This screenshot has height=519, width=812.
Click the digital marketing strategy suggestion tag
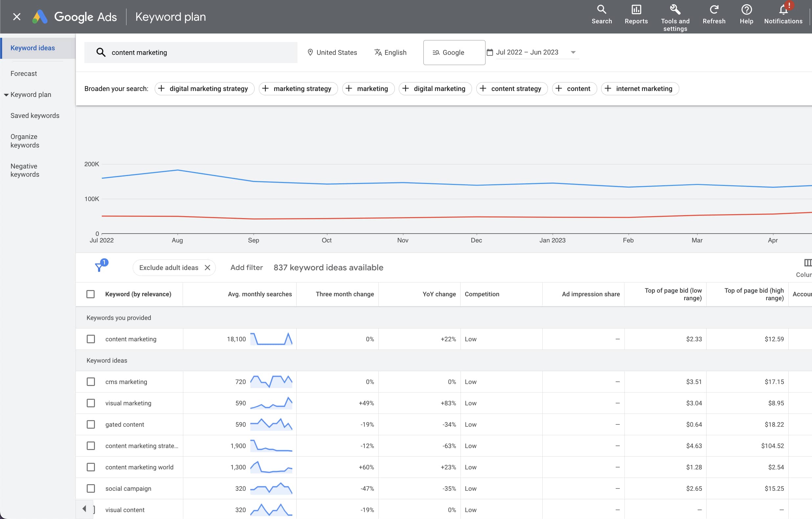tap(204, 88)
